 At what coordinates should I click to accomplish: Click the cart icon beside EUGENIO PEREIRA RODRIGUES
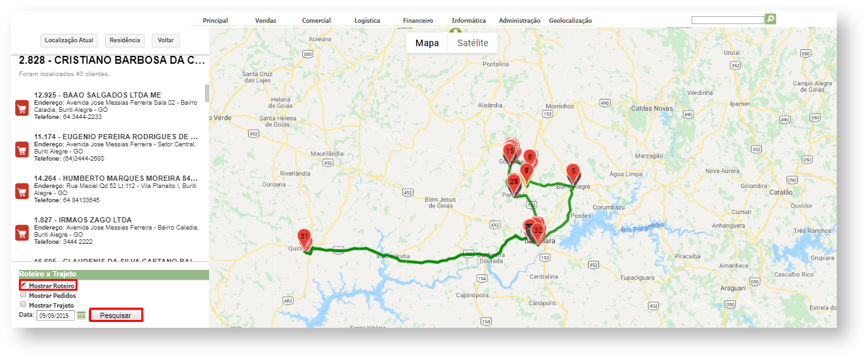(21, 150)
